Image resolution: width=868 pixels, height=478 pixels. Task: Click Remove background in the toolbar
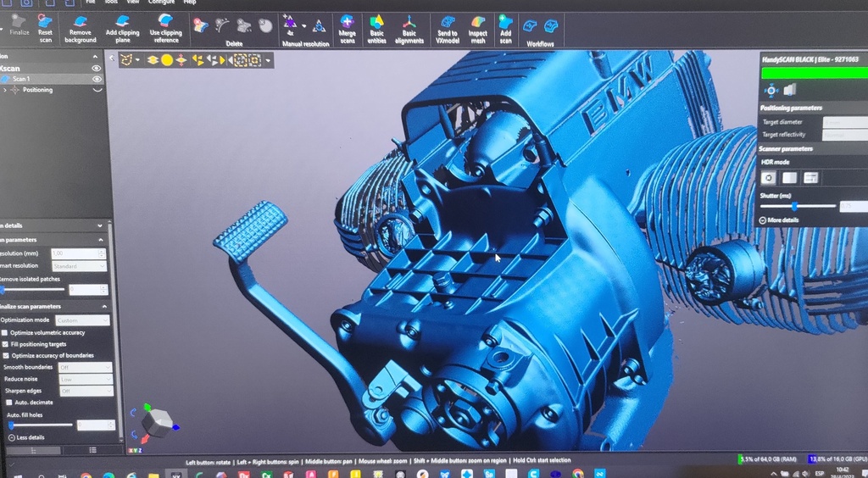81,29
